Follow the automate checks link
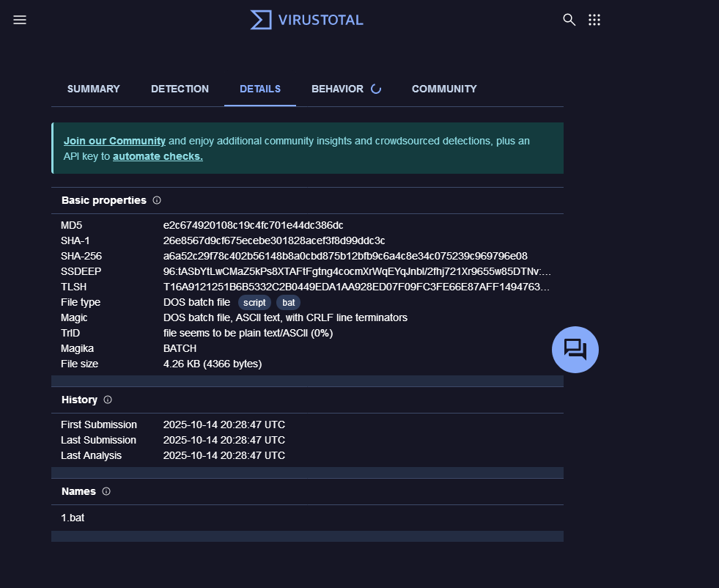The image size is (719, 588). [158, 156]
